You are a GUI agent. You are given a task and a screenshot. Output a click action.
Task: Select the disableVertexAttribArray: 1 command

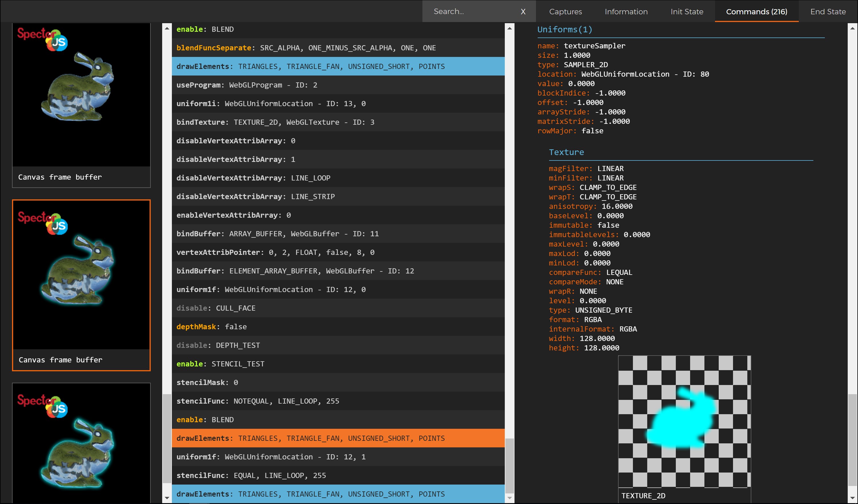coord(338,159)
